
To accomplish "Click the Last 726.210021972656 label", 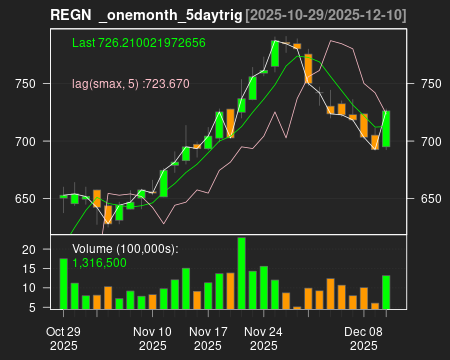I will coord(139,43).
